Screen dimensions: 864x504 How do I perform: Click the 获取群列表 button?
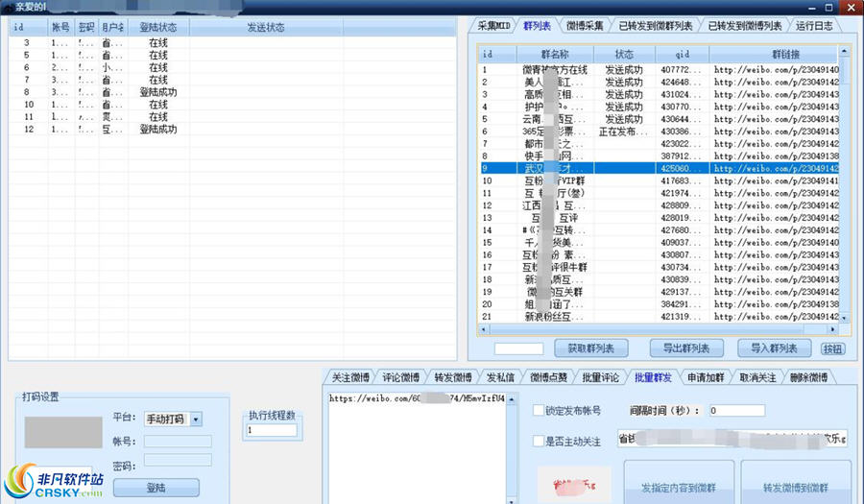tap(591, 348)
